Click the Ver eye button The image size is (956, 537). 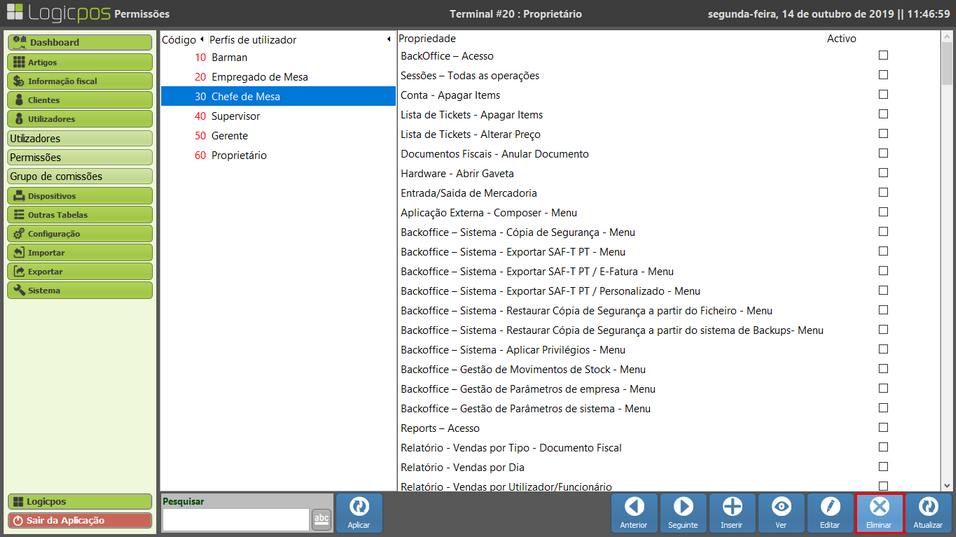tap(782, 513)
